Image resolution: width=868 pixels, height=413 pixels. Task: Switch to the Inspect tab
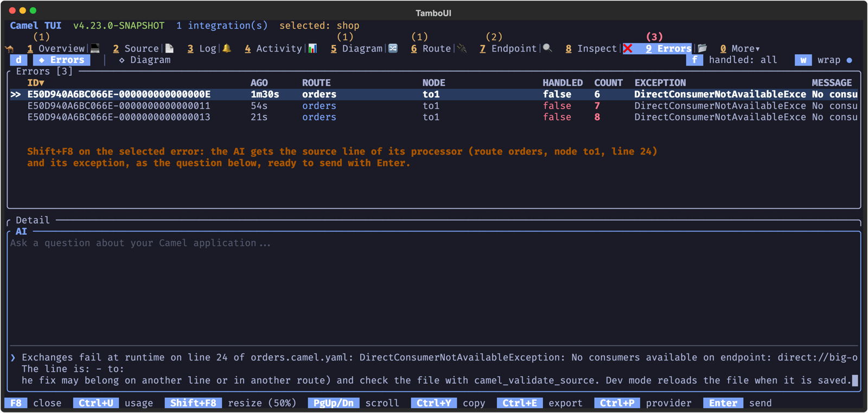(x=591, y=49)
